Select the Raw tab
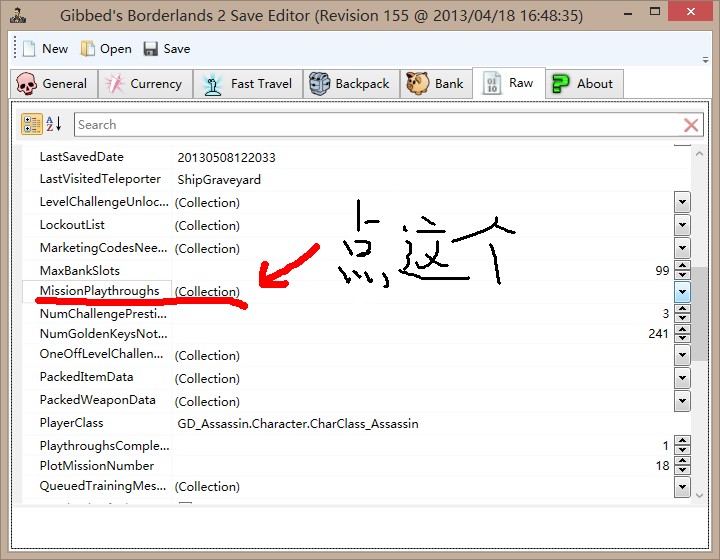Screen dimensions: 720x560 (509, 83)
